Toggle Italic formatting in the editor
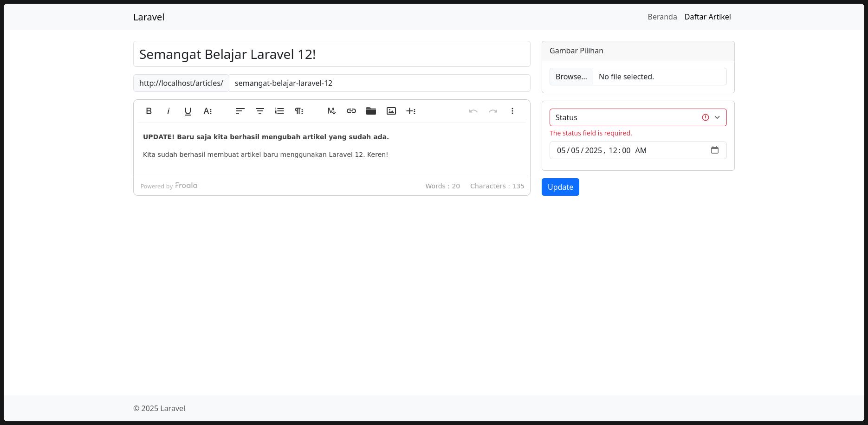Image resolution: width=868 pixels, height=425 pixels. [168, 111]
